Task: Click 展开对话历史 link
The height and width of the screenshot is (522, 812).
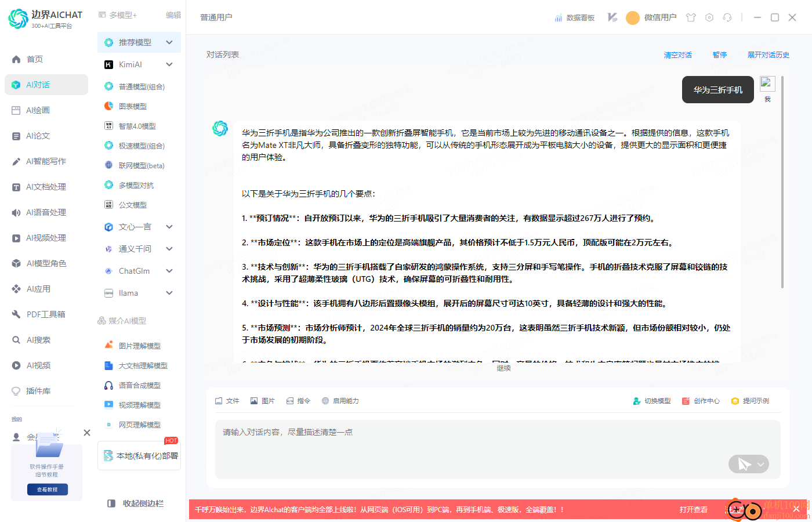Action: tap(768, 55)
